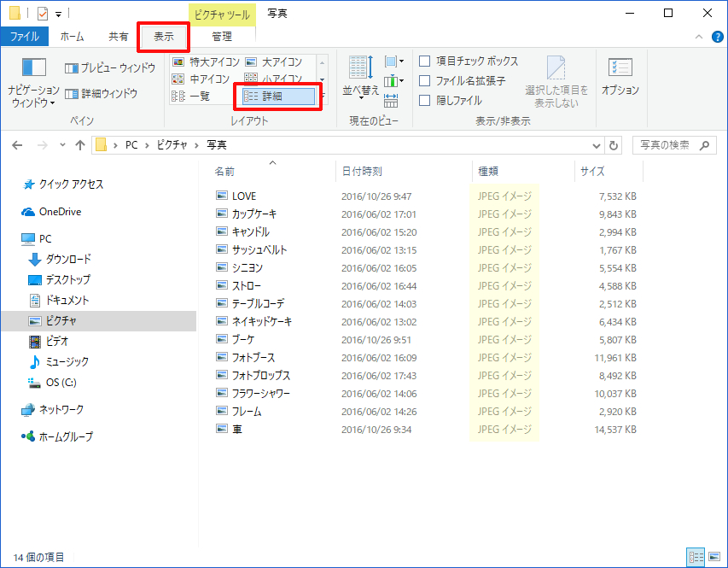Viewport: 728px width, 568px height.
Task: Select Quick Access (クイック アクセス) in sidebar
Action: (63, 184)
